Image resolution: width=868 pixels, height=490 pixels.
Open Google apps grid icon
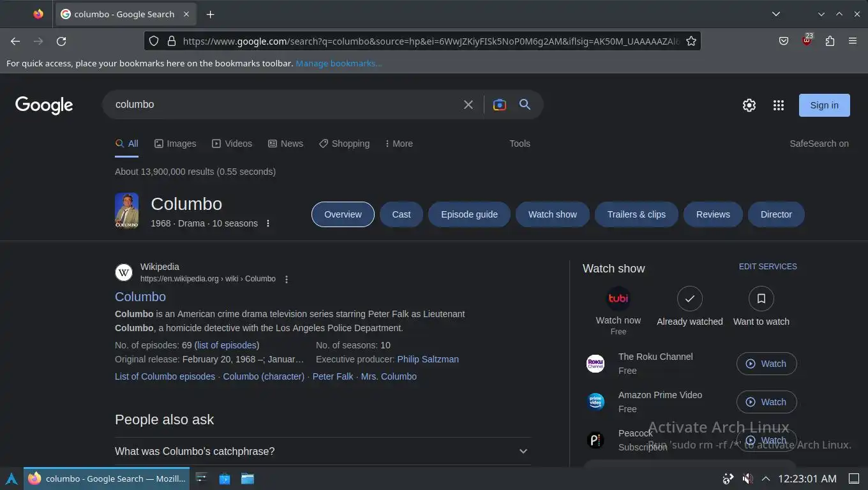(x=779, y=105)
